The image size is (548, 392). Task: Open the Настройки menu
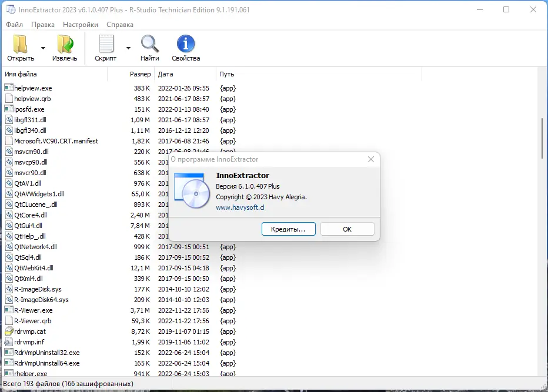81,25
